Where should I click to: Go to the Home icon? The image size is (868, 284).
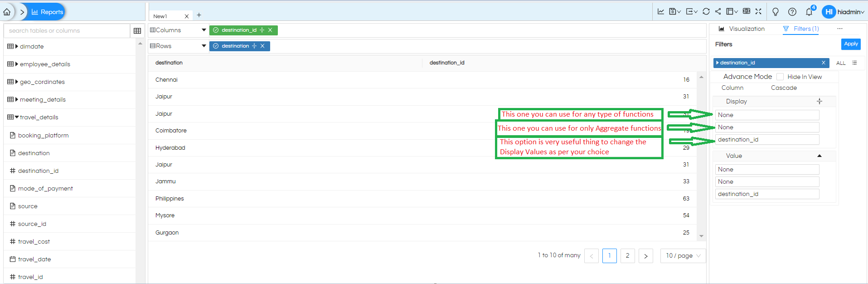pyautogui.click(x=7, y=12)
